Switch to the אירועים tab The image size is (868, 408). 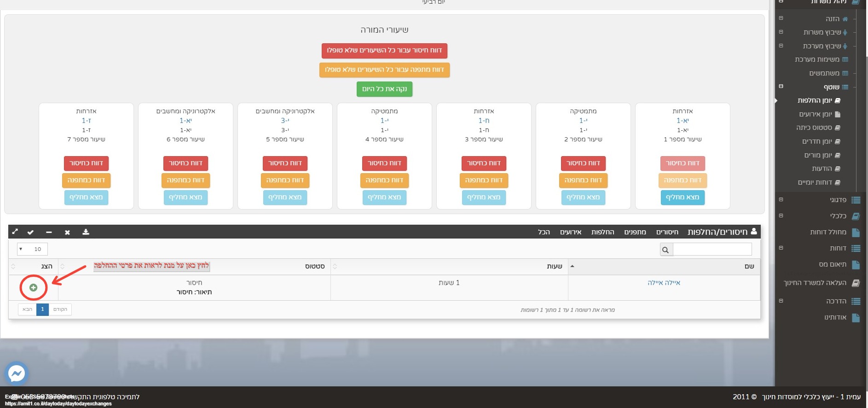571,232
